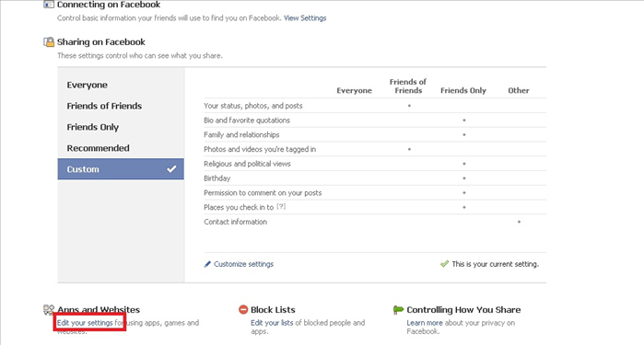The width and height of the screenshot is (644, 345).
Task: Click the Apps and Websites icon
Action: coord(49,310)
